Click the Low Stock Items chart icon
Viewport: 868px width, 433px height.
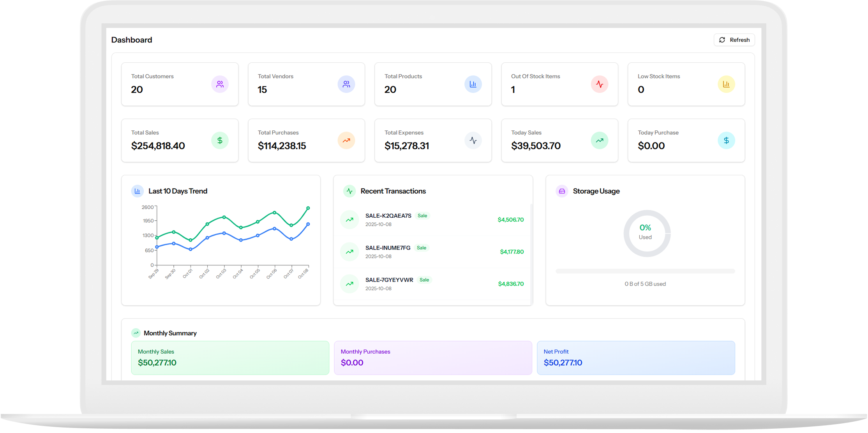pos(726,84)
